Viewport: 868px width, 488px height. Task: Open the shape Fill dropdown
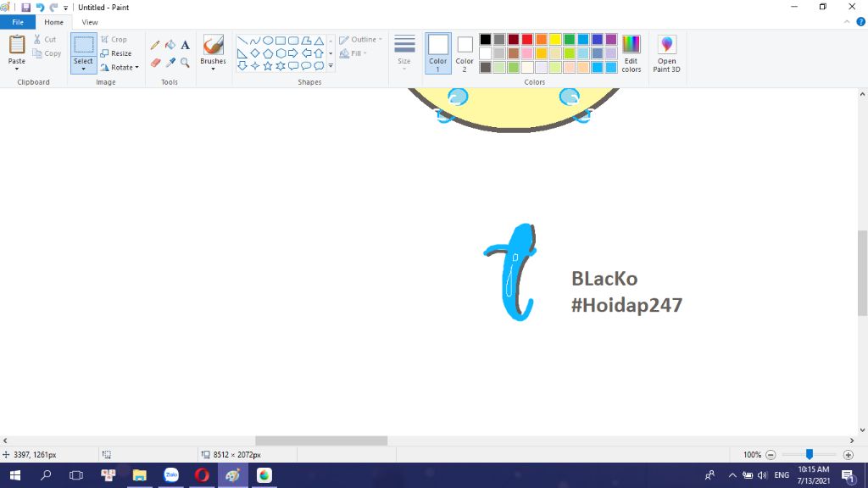(x=353, y=53)
